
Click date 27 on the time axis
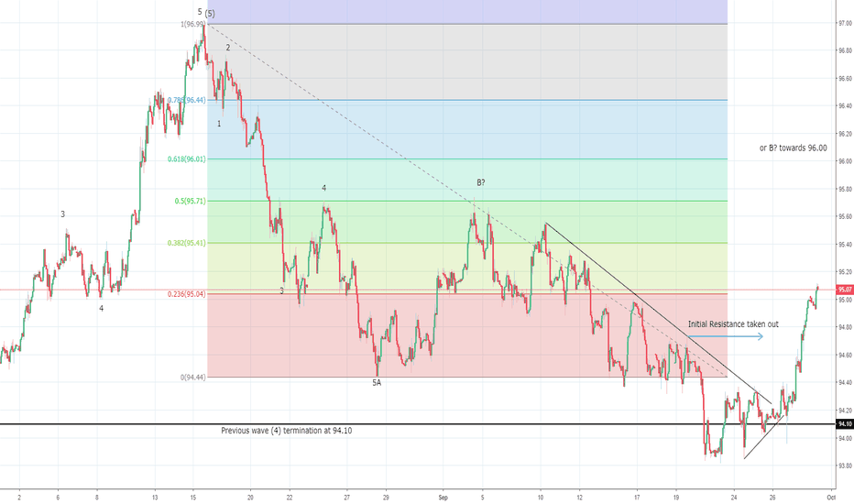(347, 498)
